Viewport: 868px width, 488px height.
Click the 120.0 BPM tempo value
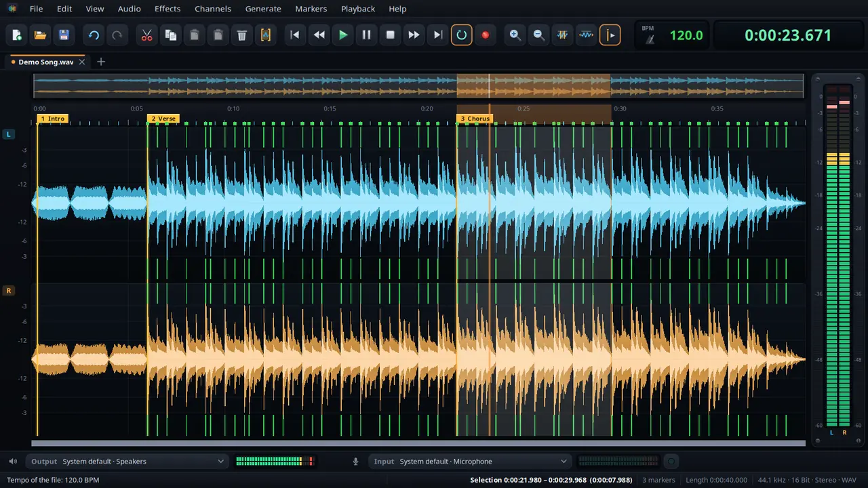pos(686,35)
